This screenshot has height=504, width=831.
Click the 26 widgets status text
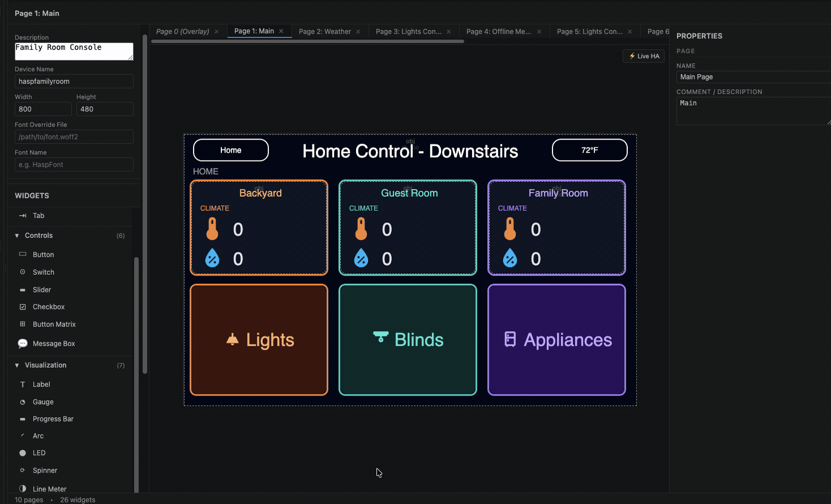pyautogui.click(x=78, y=500)
